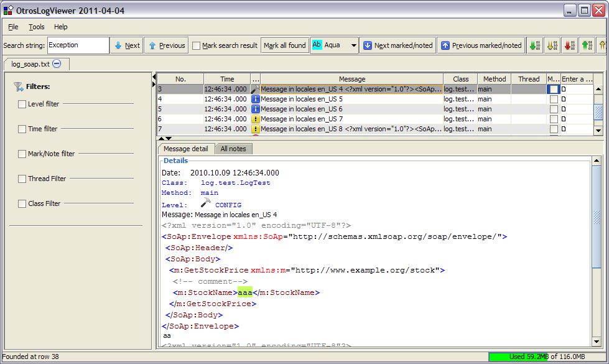Click the memory usage progress bar
609x364 pixels.
point(546,357)
